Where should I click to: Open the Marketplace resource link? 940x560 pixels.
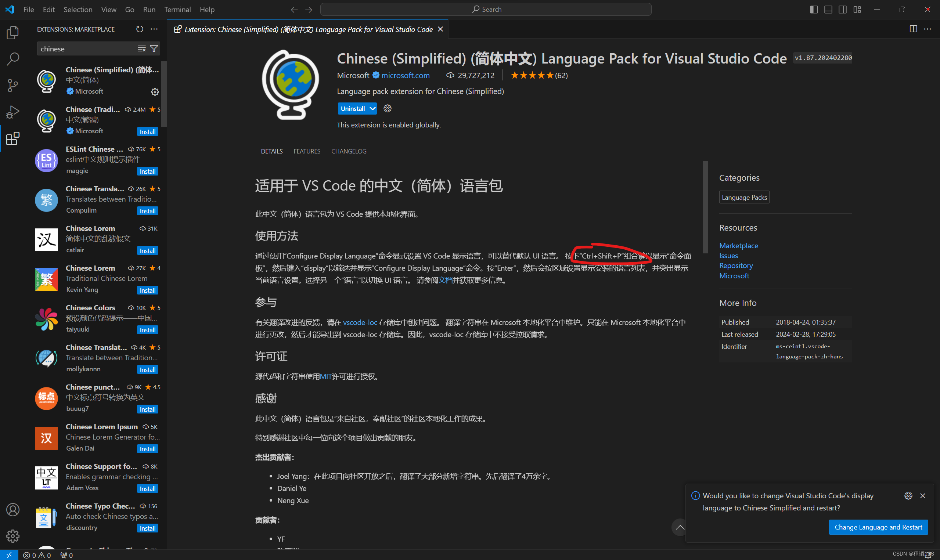click(x=738, y=246)
